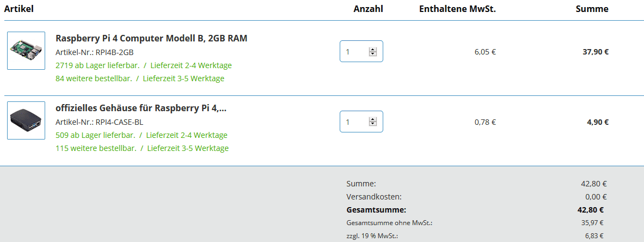Viewport: 644px width, 242px height.
Task: Open the black Raspberry Pi case thumbnail
Action: click(26, 120)
